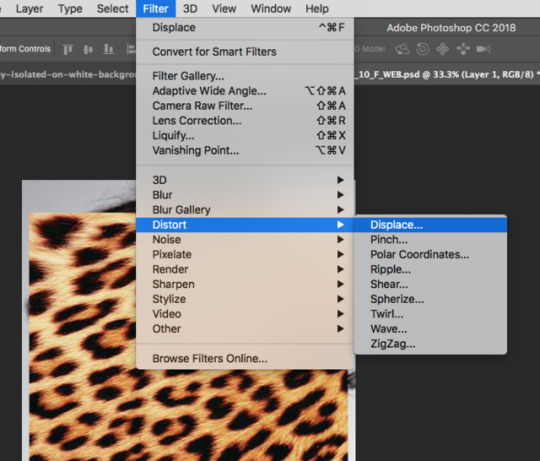Image resolution: width=540 pixels, height=461 pixels.
Task: Expand the Noise submenu
Action: [245, 240]
